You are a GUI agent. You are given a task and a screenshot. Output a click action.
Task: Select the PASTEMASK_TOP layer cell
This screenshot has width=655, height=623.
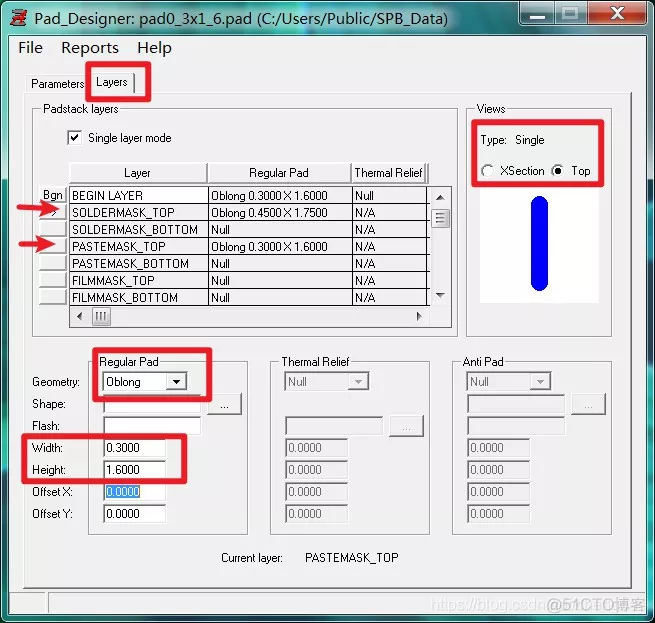click(139, 247)
